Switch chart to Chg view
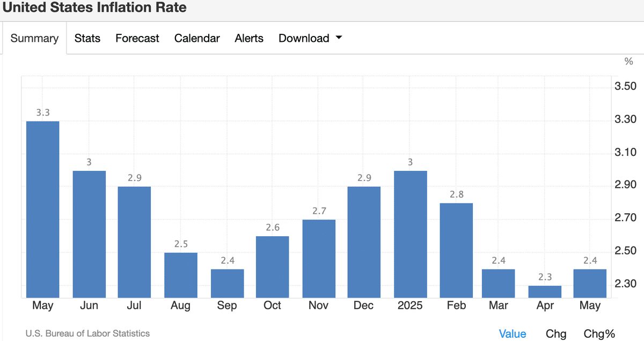644x341 pixels. (556, 333)
